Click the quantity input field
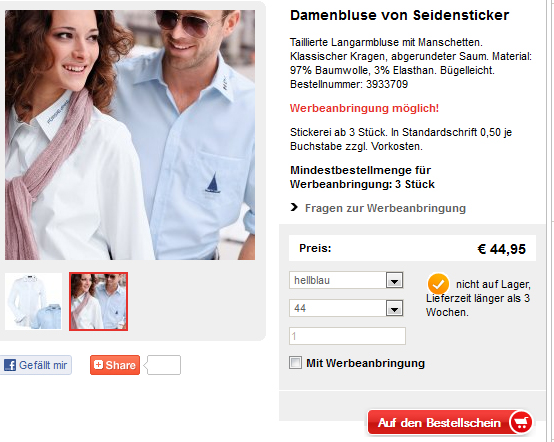The image size is (554, 442). pos(347,336)
